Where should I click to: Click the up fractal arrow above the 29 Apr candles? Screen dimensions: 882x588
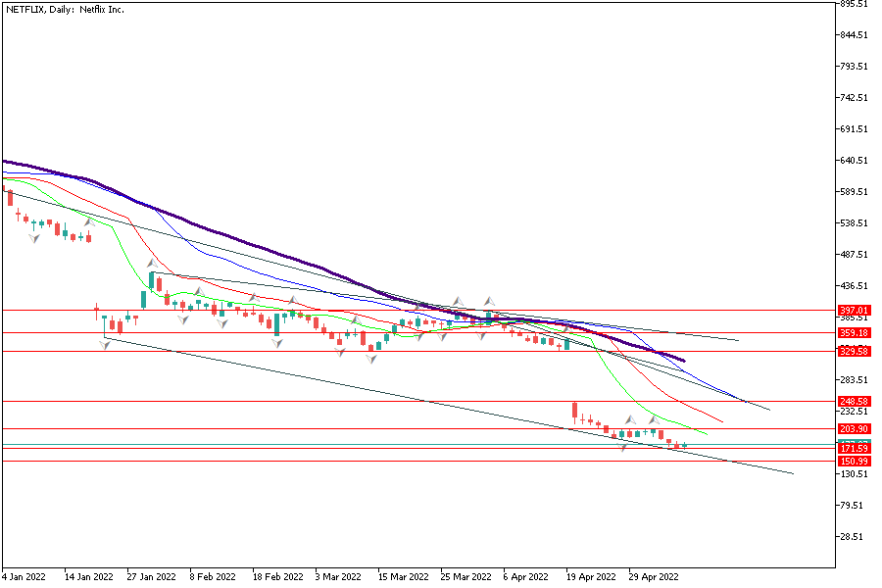click(x=653, y=419)
